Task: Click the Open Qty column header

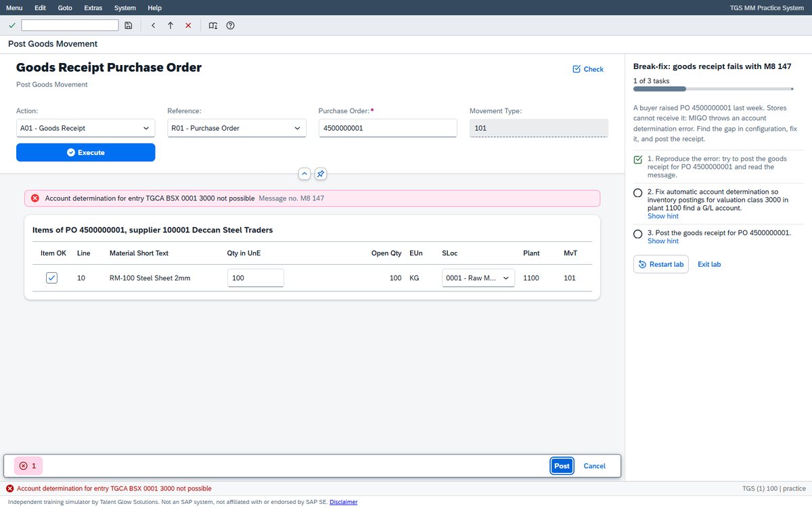Action: [386, 253]
